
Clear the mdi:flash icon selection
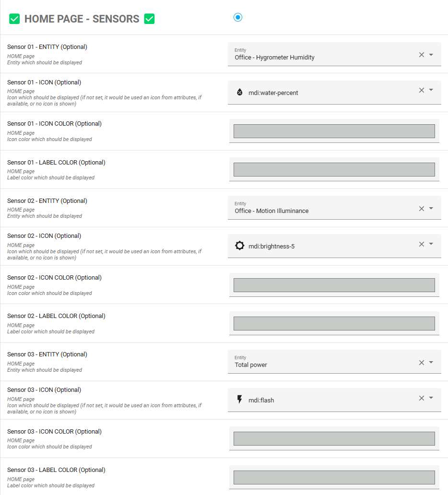[x=422, y=398]
